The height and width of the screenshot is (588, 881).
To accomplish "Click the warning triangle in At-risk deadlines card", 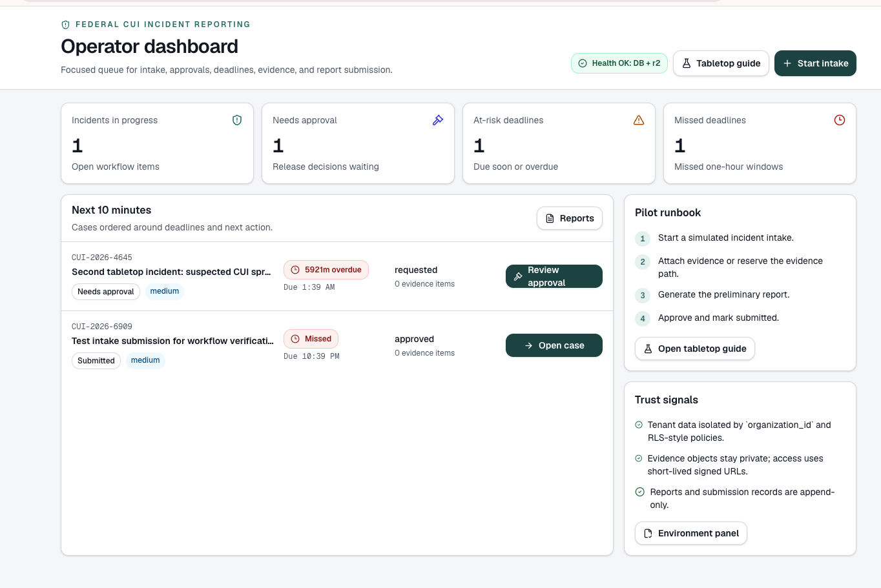I will (x=639, y=120).
